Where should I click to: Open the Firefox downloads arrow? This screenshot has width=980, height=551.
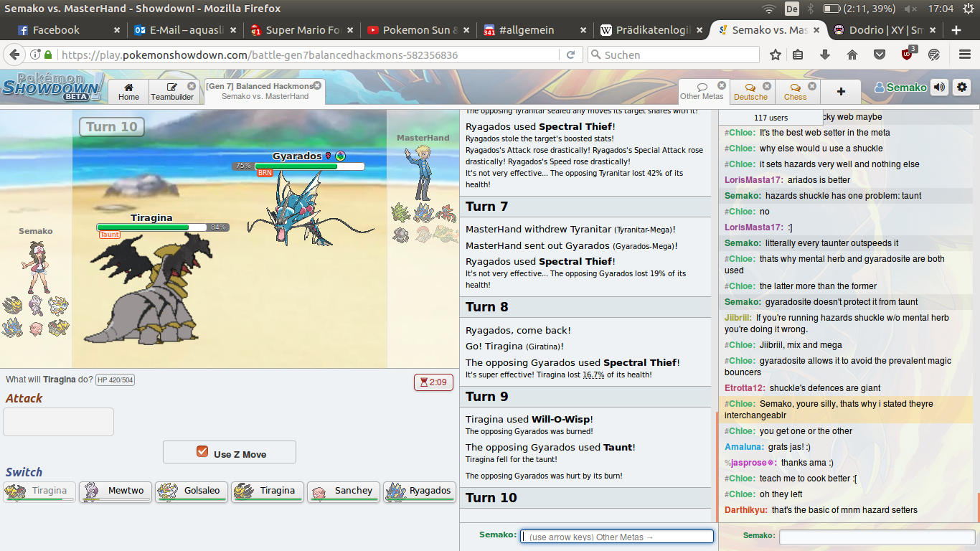pos(825,55)
